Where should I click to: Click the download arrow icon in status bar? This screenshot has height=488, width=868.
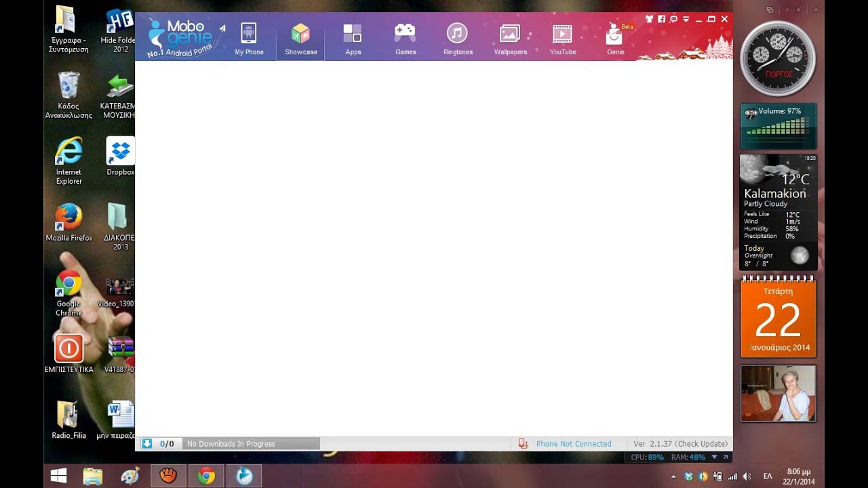[146, 443]
